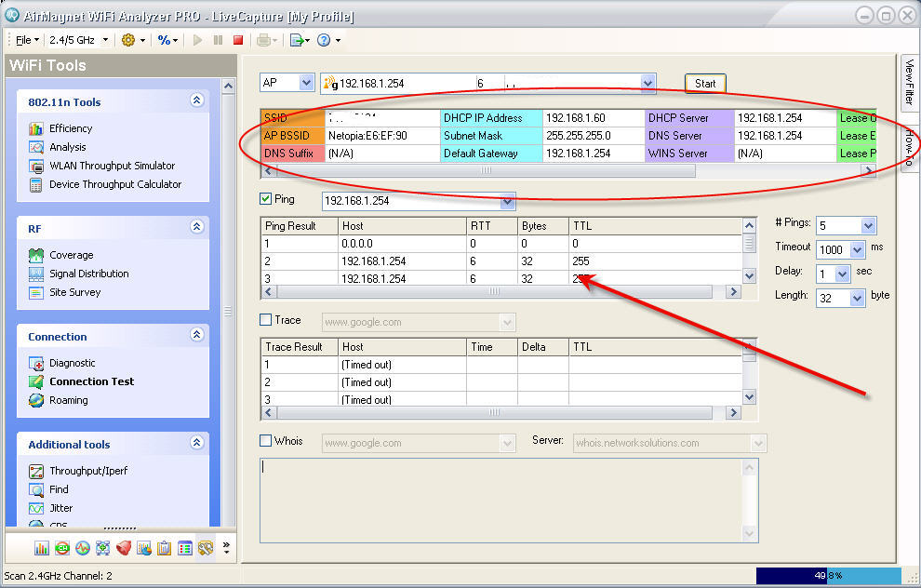Open the Decodes list-table icon
Image resolution: width=921 pixels, height=588 pixels.
tap(185, 548)
